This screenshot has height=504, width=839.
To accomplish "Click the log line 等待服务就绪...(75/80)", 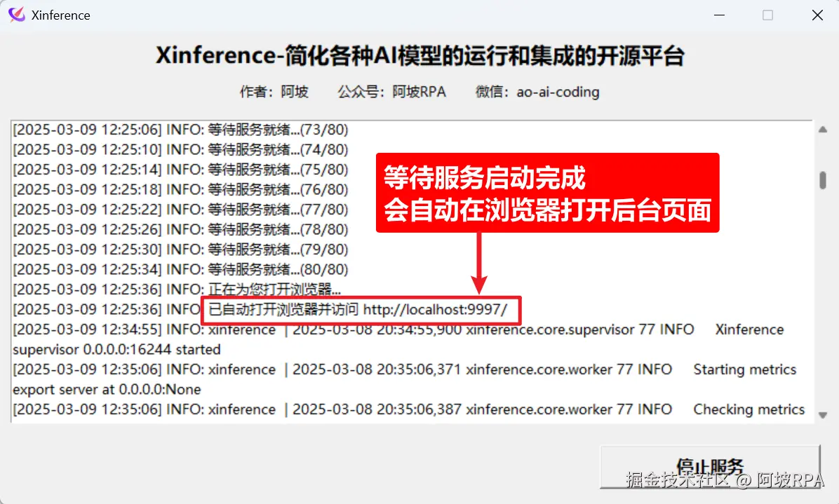I will point(180,170).
